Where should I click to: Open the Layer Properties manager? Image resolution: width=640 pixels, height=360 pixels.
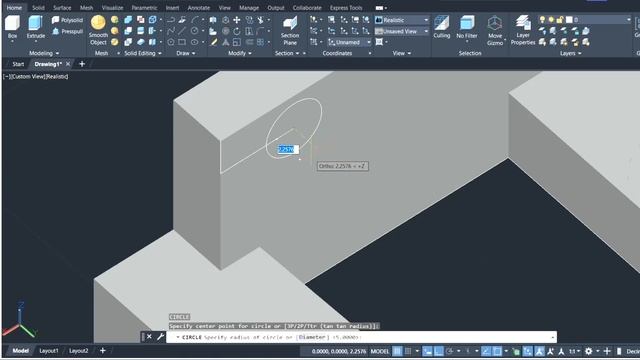522,30
